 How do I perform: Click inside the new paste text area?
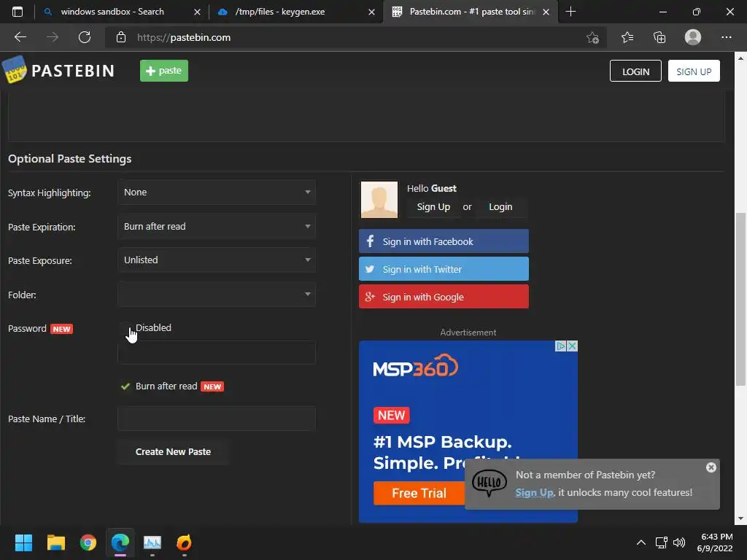pyautogui.click(x=366, y=117)
